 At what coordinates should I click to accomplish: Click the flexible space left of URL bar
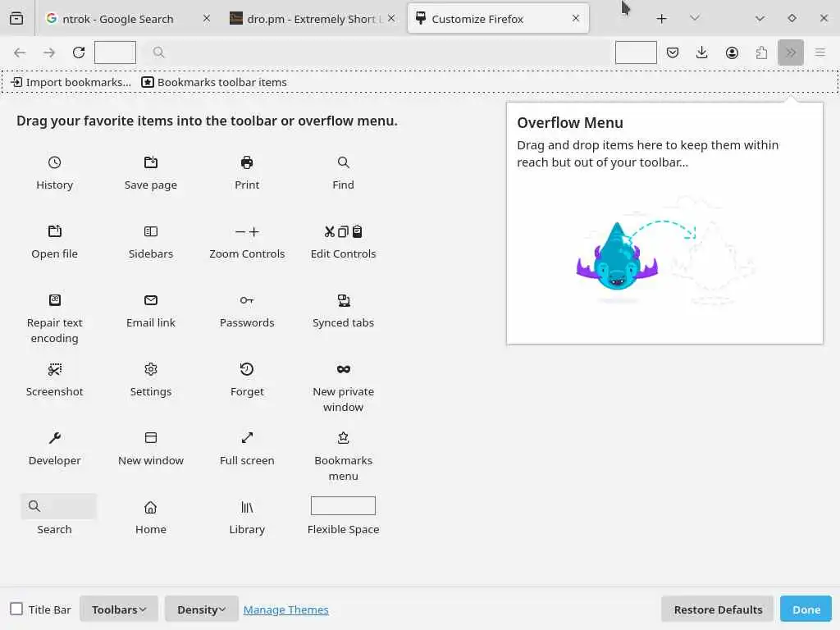pos(115,52)
